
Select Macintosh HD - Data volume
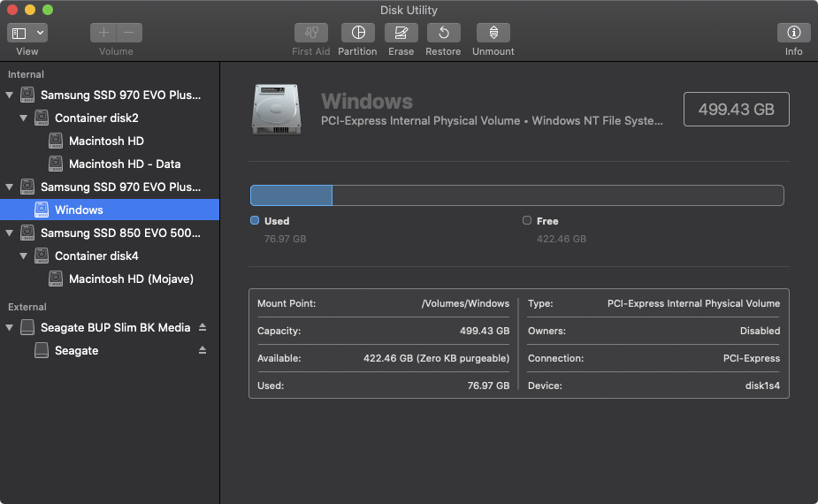coord(124,164)
